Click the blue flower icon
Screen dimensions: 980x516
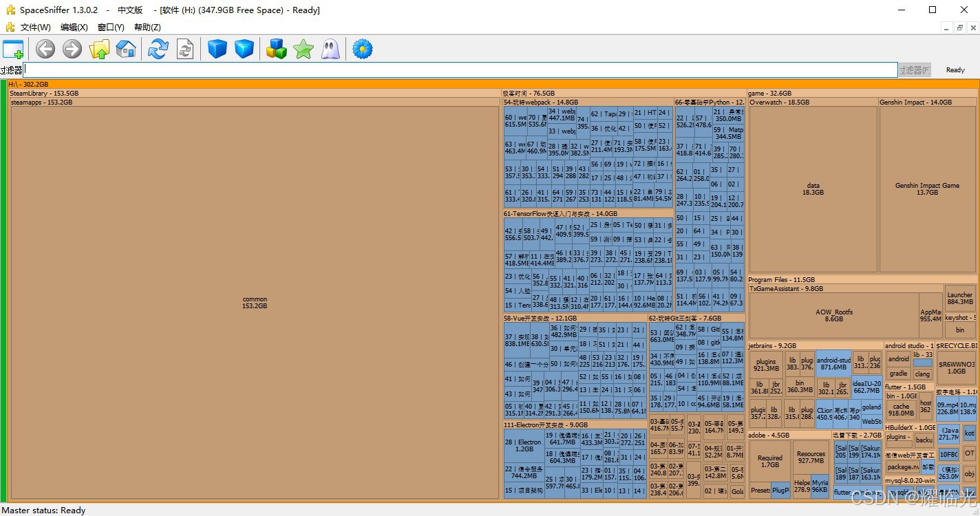tap(362, 49)
